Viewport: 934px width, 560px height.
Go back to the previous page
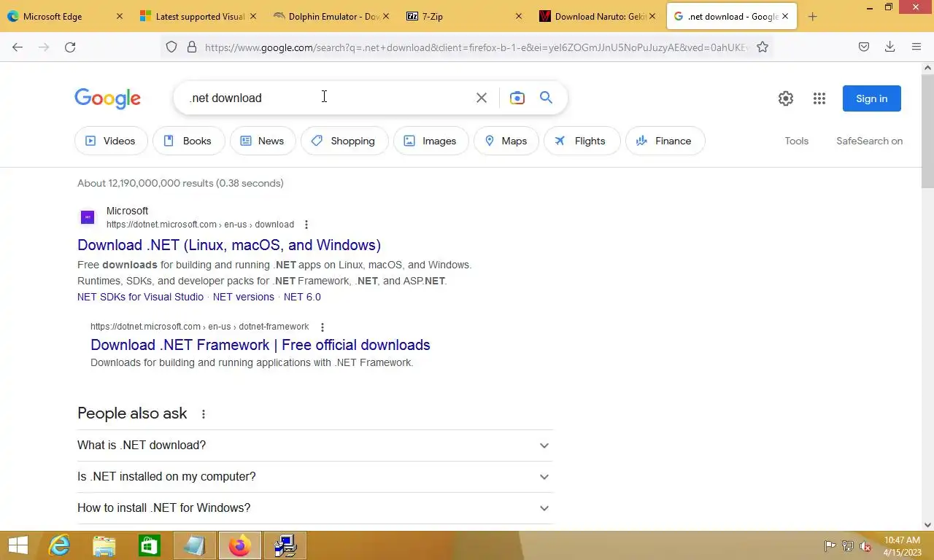point(18,47)
